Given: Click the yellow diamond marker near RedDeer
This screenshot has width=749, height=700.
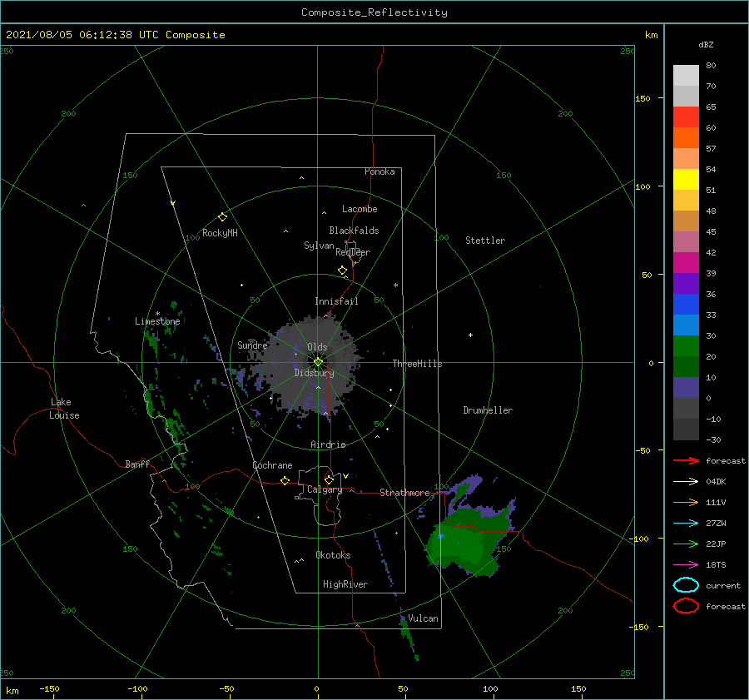Looking at the screenshot, I should pyautogui.click(x=343, y=271).
